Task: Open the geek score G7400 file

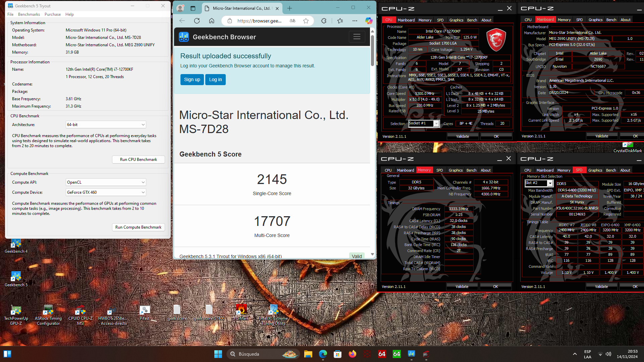Action: click(x=209, y=312)
